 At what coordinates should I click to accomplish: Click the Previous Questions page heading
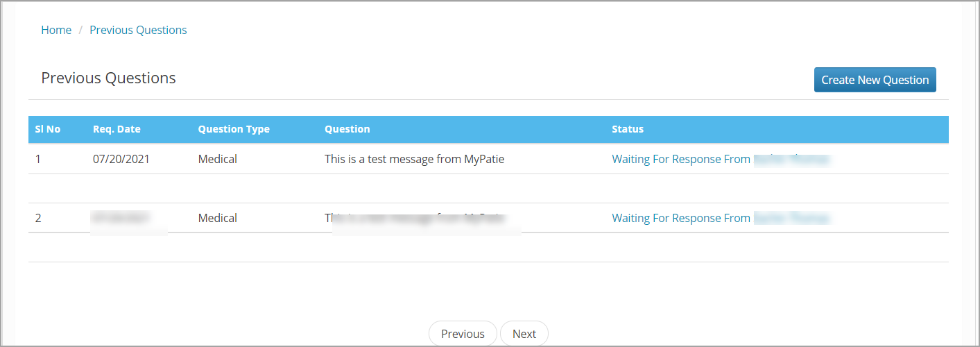click(x=108, y=78)
